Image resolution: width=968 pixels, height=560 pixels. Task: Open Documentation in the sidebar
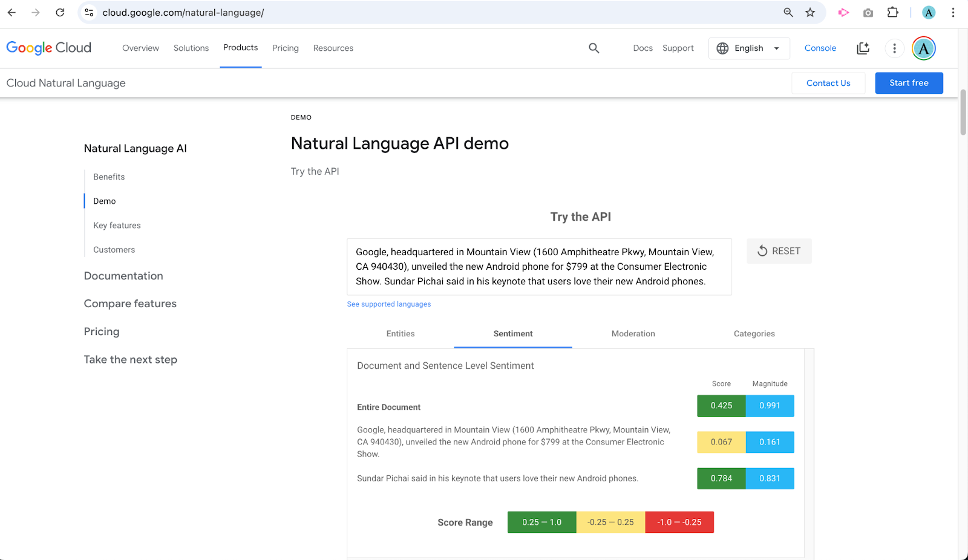[123, 276]
